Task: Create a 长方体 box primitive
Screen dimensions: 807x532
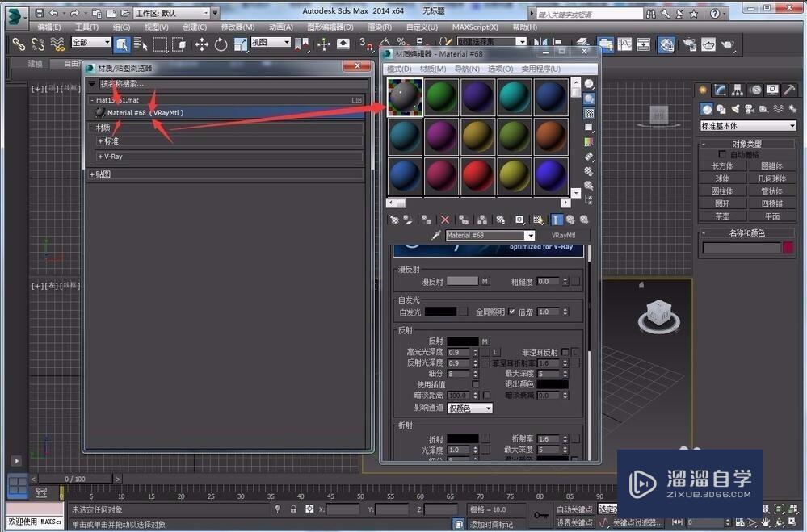Action: point(722,166)
